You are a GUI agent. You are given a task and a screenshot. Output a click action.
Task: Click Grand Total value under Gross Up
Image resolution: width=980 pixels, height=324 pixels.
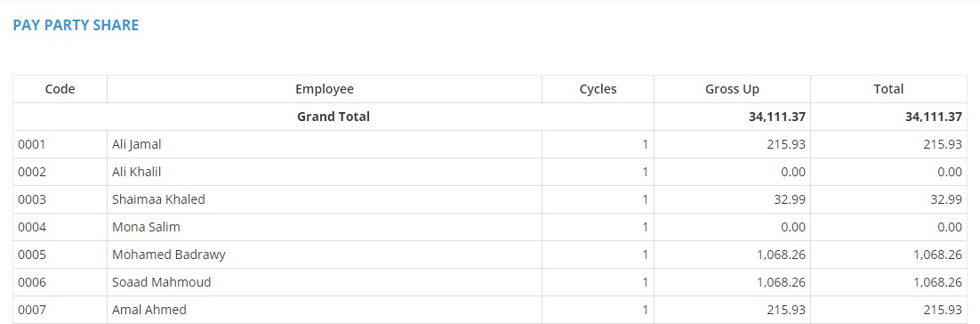click(x=777, y=117)
